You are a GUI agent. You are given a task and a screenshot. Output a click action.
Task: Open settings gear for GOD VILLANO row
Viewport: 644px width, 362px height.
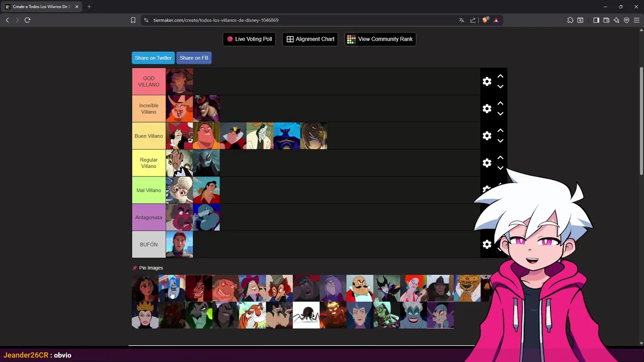[487, 81]
